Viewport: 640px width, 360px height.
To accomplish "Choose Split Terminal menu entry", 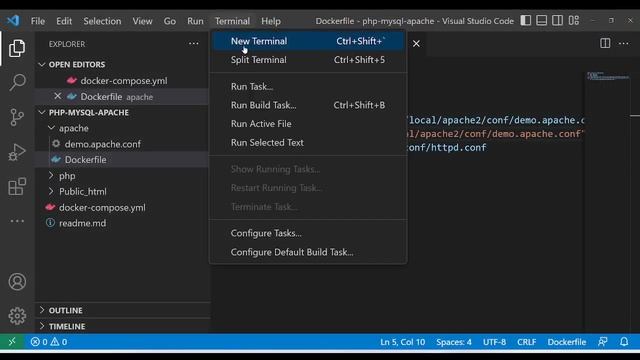I will tap(308, 60).
